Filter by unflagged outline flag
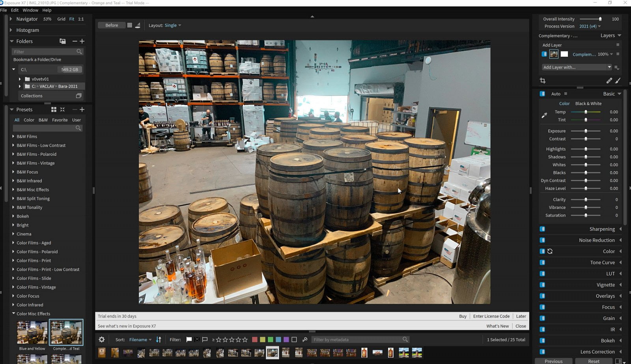 click(x=205, y=340)
